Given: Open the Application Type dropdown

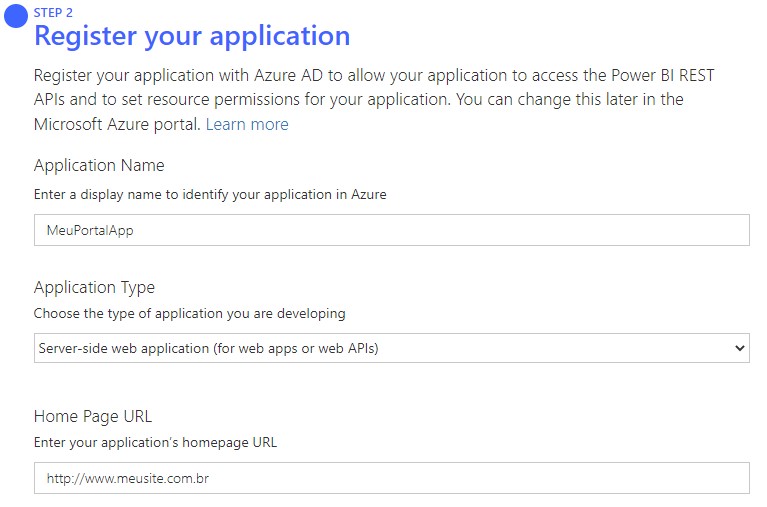Looking at the screenshot, I should click(391, 348).
